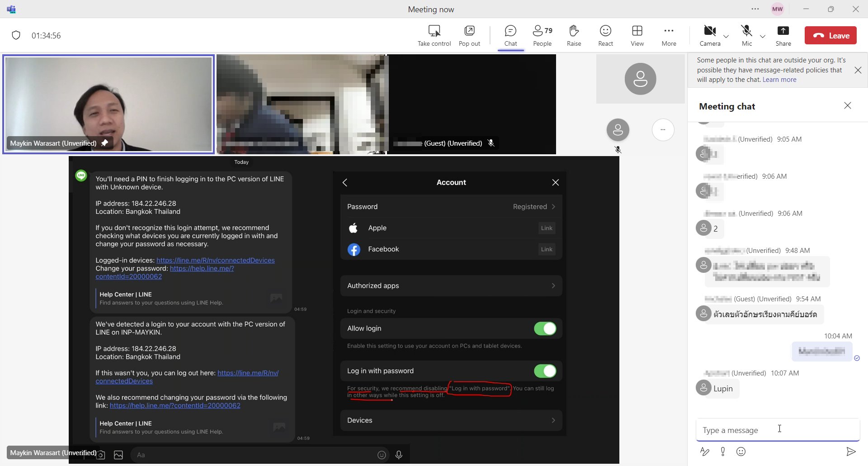Open the React emoji menu

click(x=605, y=31)
